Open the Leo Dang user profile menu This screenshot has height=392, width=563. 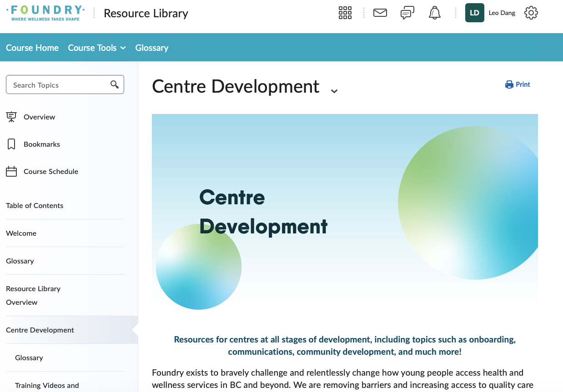(x=490, y=13)
